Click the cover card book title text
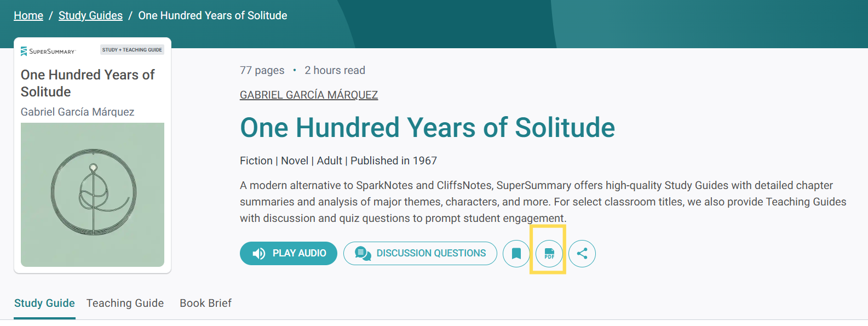The width and height of the screenshot is (868, 326). pos(88,83)
